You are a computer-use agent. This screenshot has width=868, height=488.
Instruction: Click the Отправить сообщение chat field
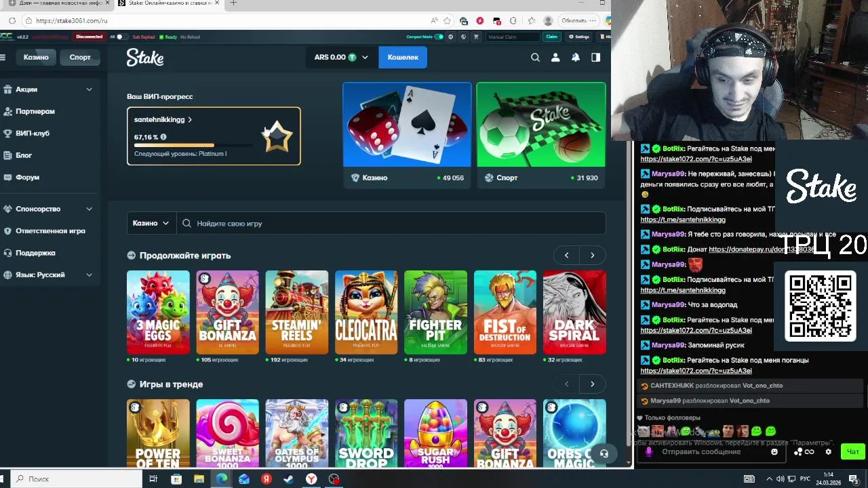coord(711,452)
